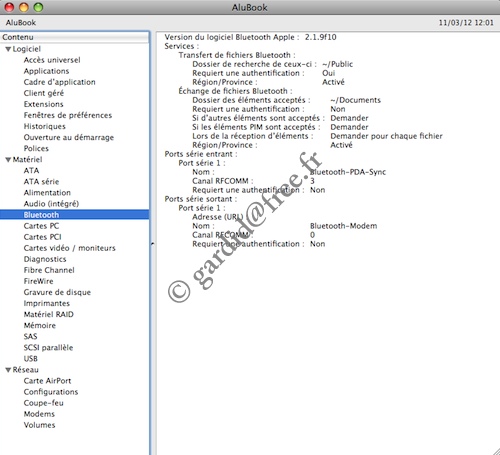
Task: Click 'Transfert de fichiers Bluetooth' heading
Action: (237, 55)
